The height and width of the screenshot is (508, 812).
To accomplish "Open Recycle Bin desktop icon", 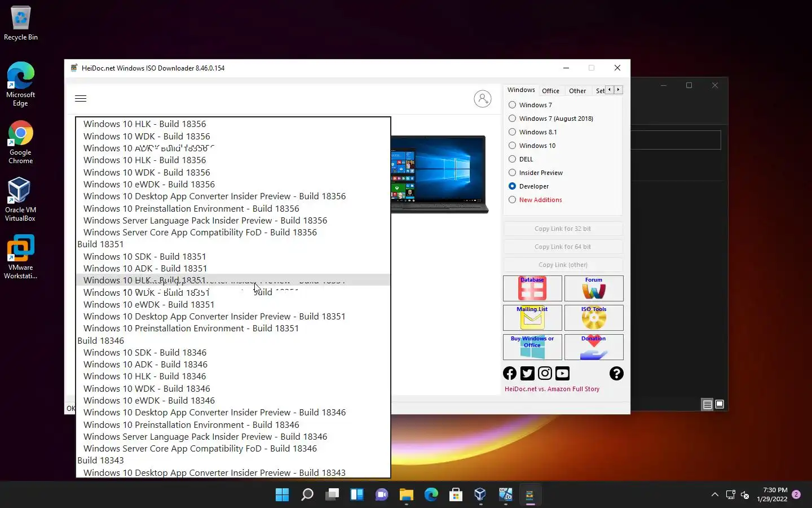I will tap(21, 23).
